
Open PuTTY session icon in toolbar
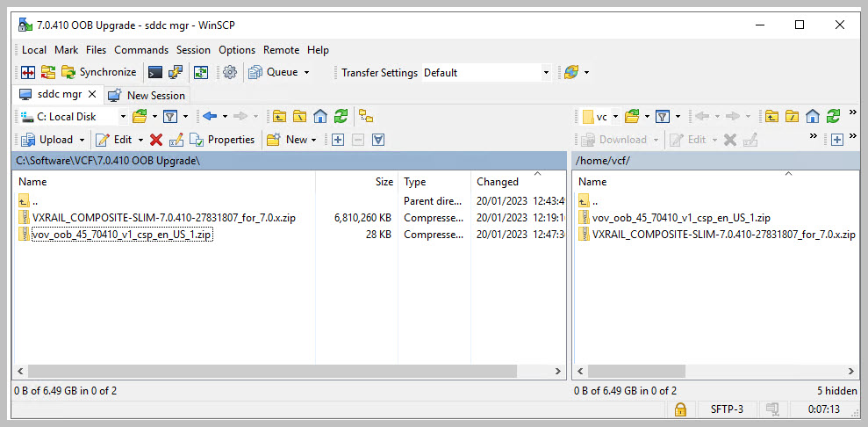(176, 73)
